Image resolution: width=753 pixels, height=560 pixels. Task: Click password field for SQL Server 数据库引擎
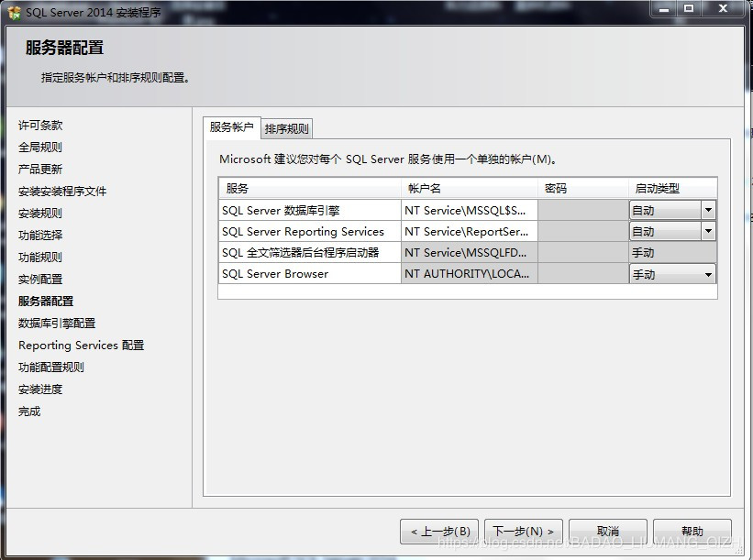point(581,210)
